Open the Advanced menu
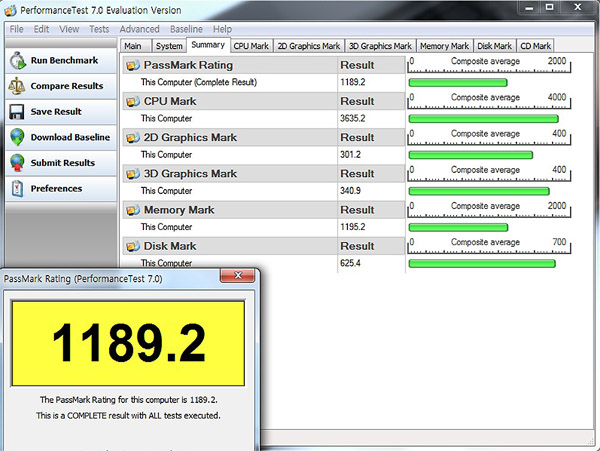The image size is (600, 451). (x=139, y=29)
